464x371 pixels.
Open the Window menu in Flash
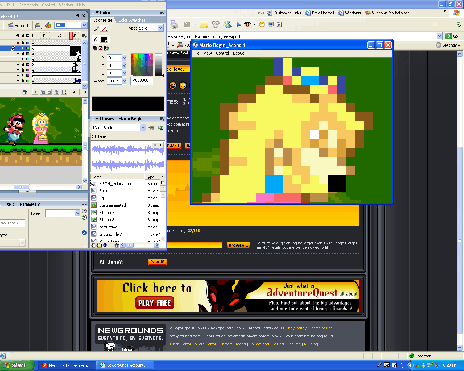click(x=66, y=4)
